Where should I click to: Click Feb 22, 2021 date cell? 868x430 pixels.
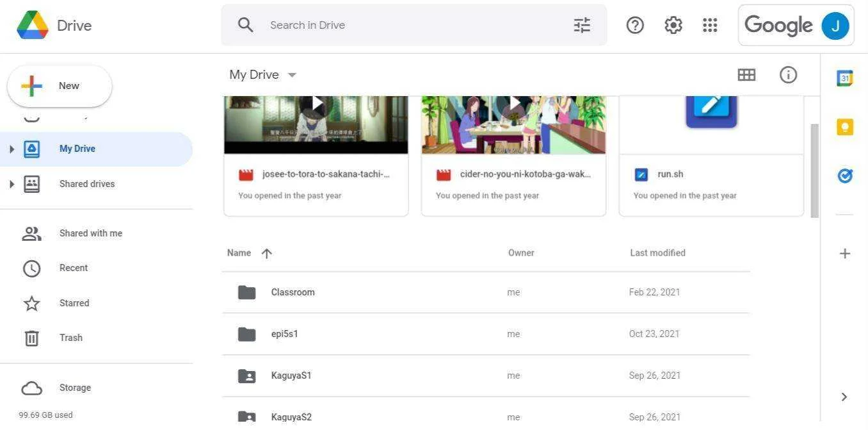click(x=654, y=292)
